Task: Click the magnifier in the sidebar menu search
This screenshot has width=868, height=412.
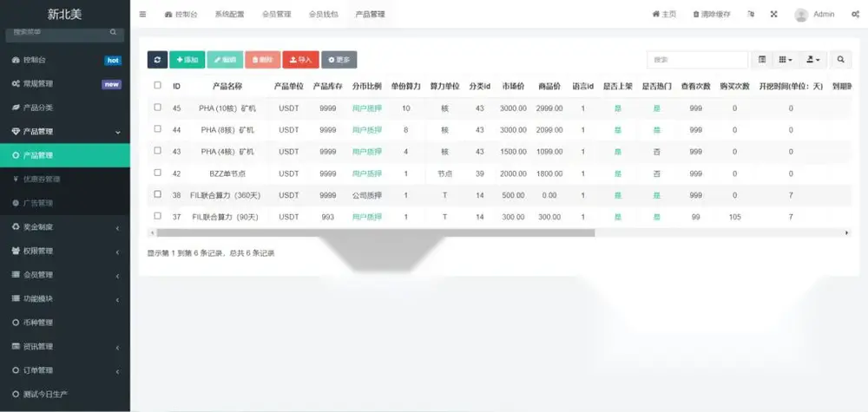Action: [114, 33]
